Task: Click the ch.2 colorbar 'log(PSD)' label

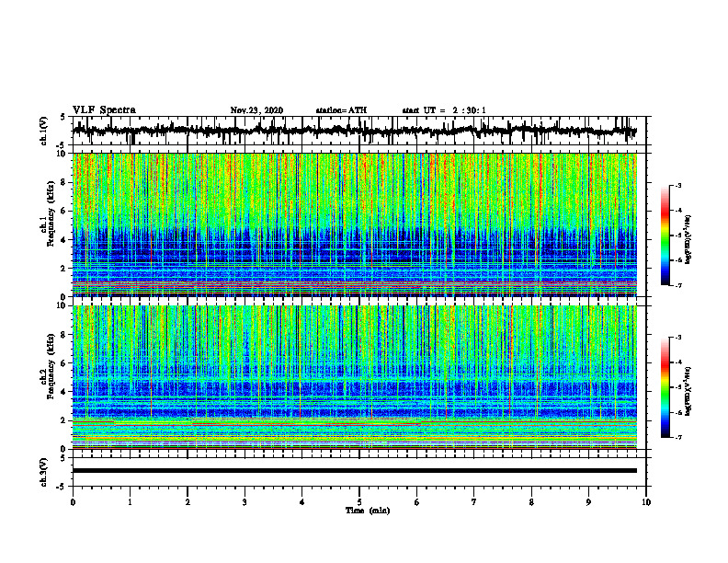Action: pos(688,391)
